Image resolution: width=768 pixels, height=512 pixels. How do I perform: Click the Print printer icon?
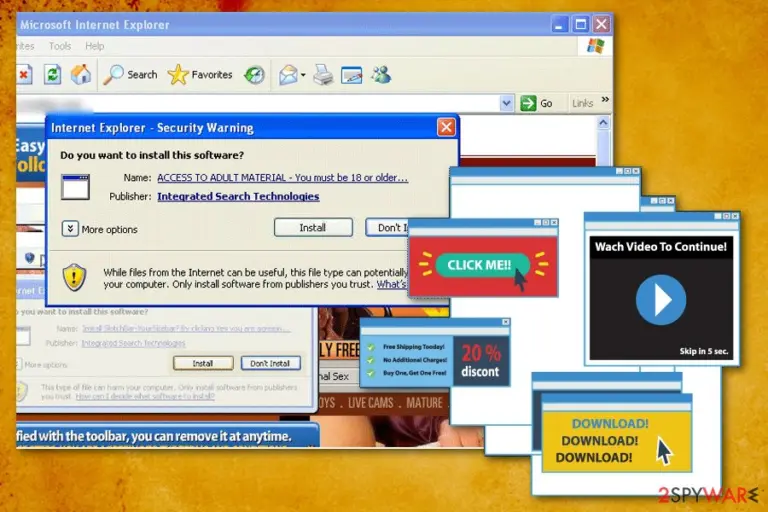tap(323, 75)
